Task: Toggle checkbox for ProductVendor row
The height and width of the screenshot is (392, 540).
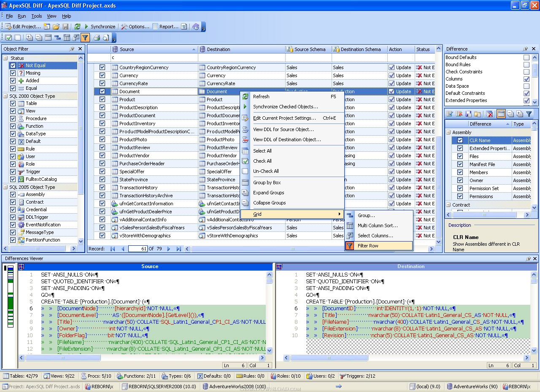Action: [102, 156]
